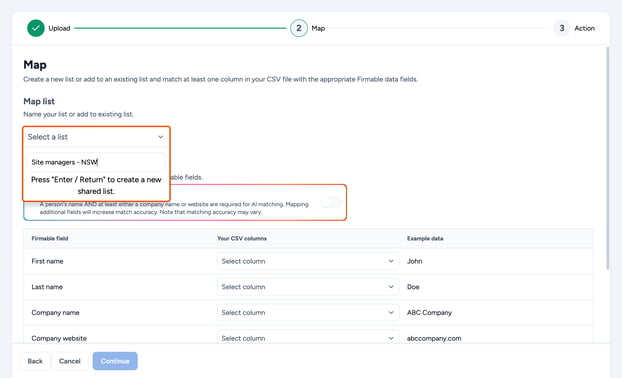Click the Doe example data cell

click(x=413, y=287)
